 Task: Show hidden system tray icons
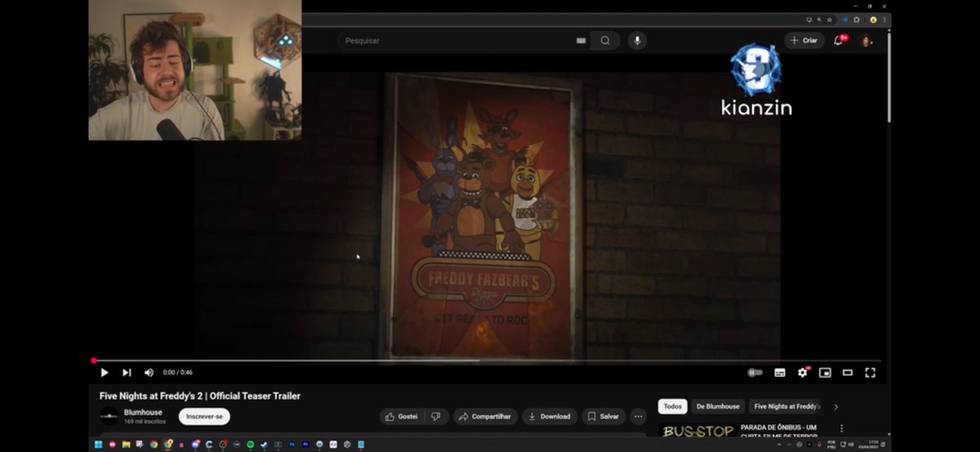778,445
